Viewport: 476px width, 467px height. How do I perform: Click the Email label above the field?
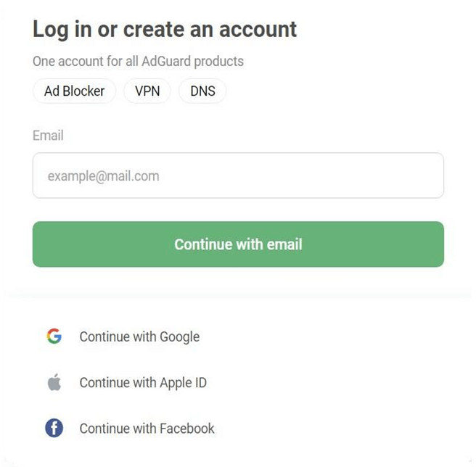(48, 136)
